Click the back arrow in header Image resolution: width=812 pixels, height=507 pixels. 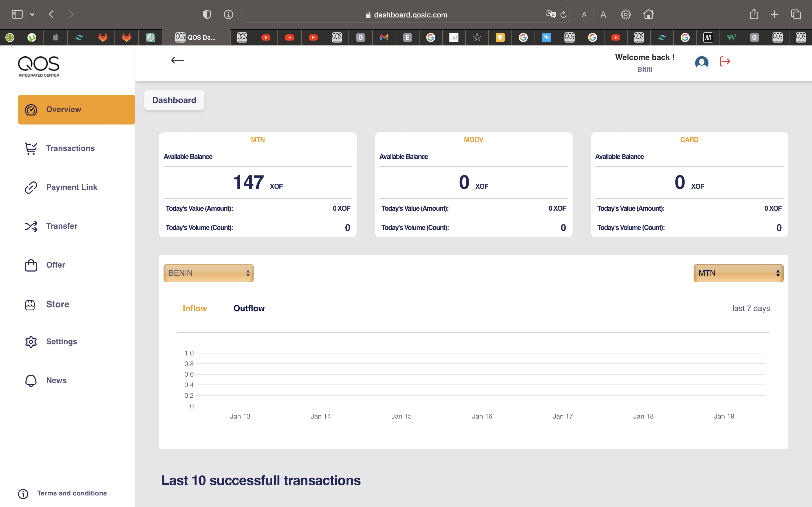pyautogui.click(x=177, y=60)
